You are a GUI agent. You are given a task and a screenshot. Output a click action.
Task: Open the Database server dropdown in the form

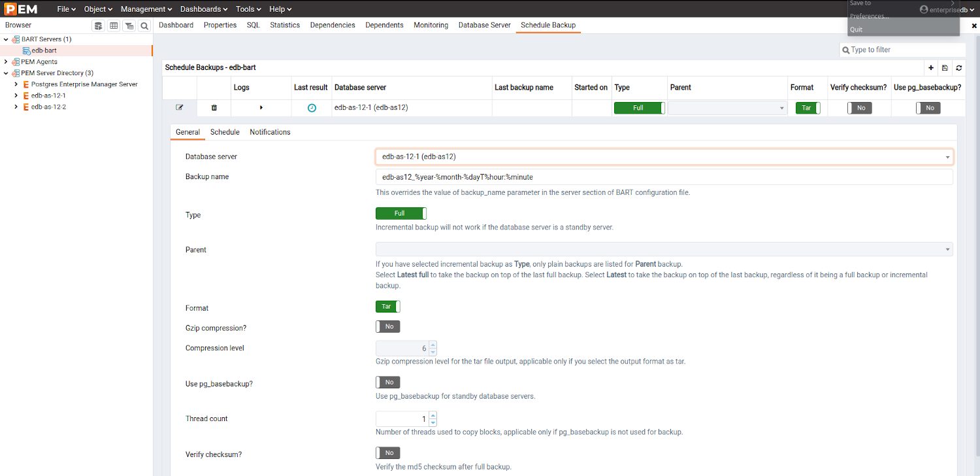click(x=664, y=157)
